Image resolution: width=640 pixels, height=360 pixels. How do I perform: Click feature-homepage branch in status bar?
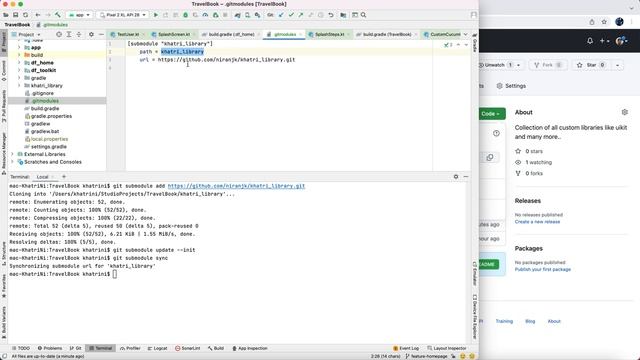coord(426,356)
